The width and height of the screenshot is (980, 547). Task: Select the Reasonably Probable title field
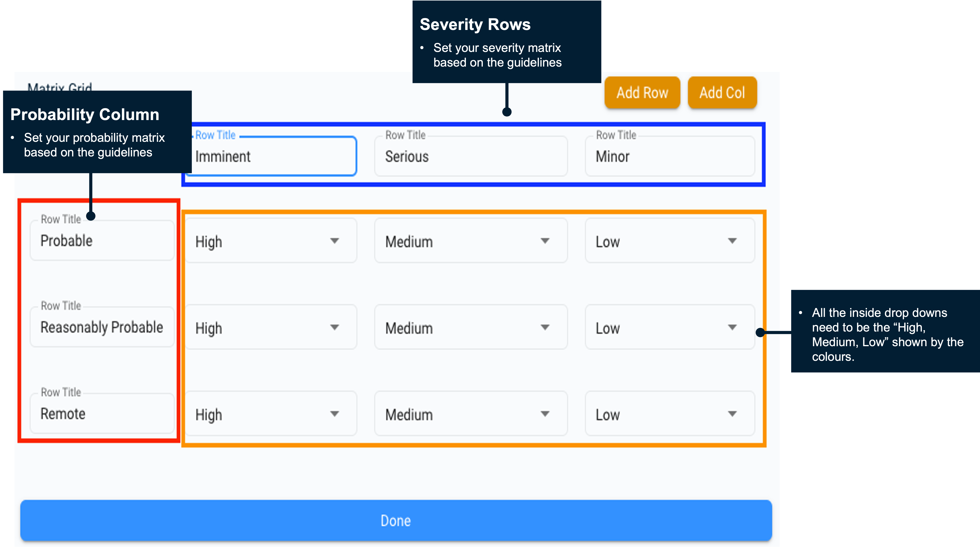[x=101, y=326]
